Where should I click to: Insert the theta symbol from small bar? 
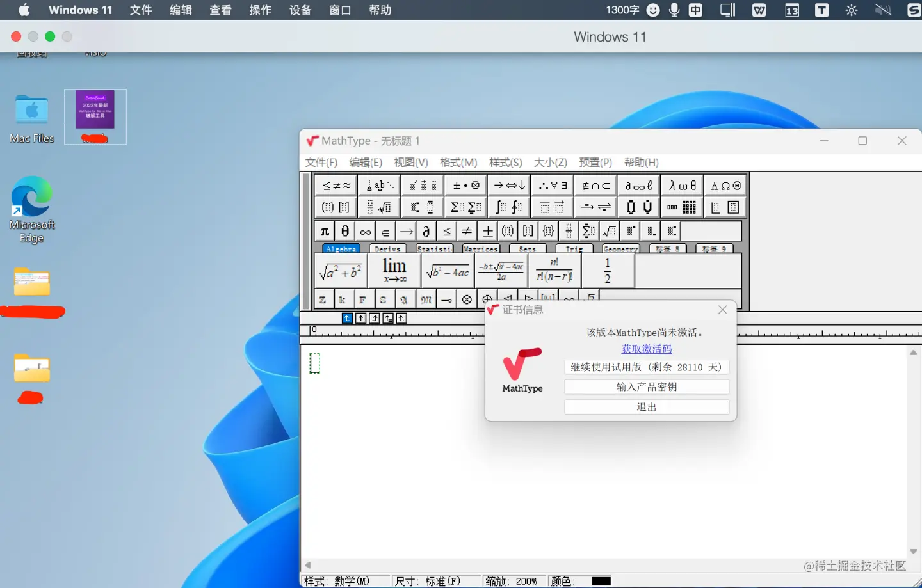click(345, 231)
